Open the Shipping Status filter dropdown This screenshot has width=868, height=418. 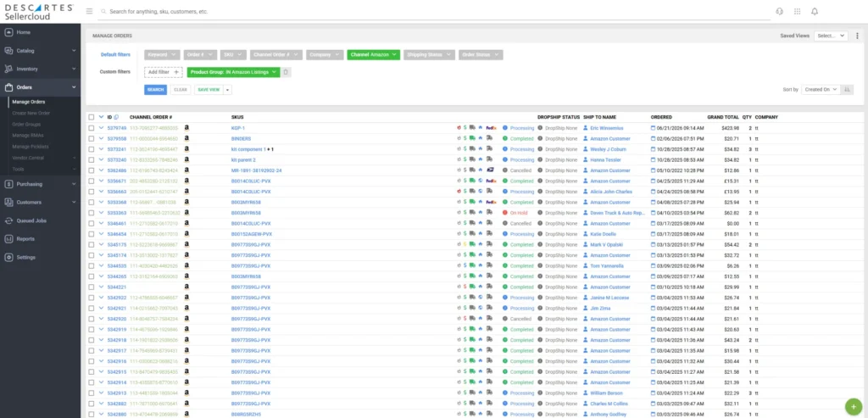429,55
